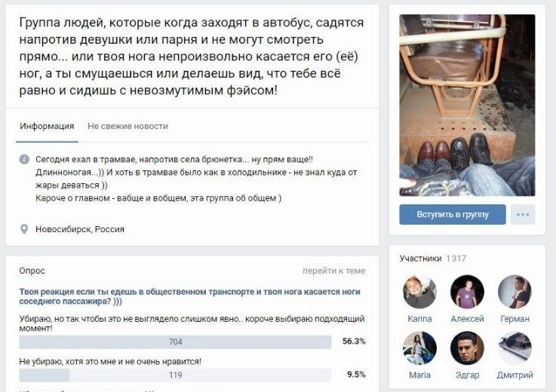This screenshot has height=392, width=556.
Task: Open Дмитрий's turntable avatar
Action: [515, 348]
